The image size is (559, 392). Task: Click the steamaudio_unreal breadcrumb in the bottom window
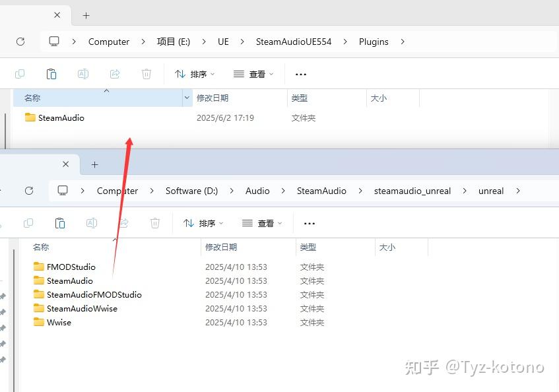[x=412, y=191]
